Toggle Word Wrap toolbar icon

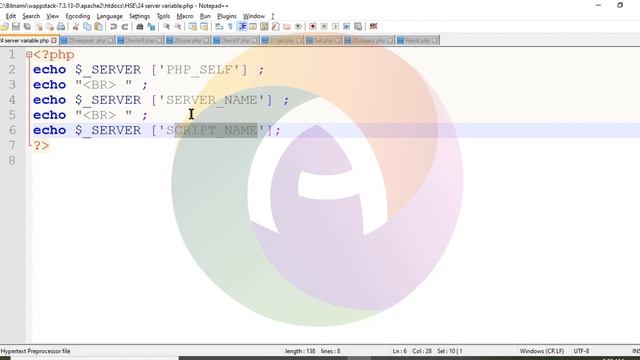[x=219, y=27]
